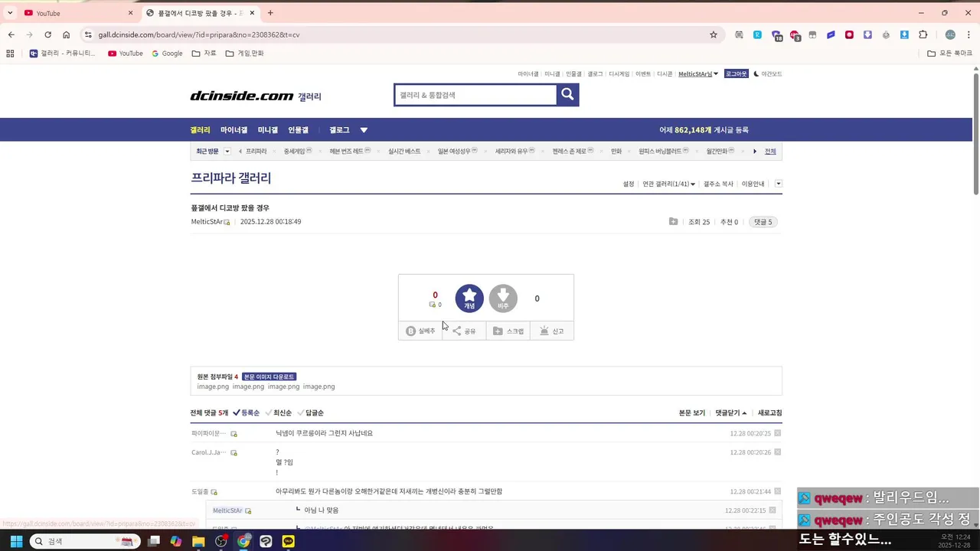Expand the 최근 방문 dropdown arrow
The image size is (980, 551).
point(227,152)
